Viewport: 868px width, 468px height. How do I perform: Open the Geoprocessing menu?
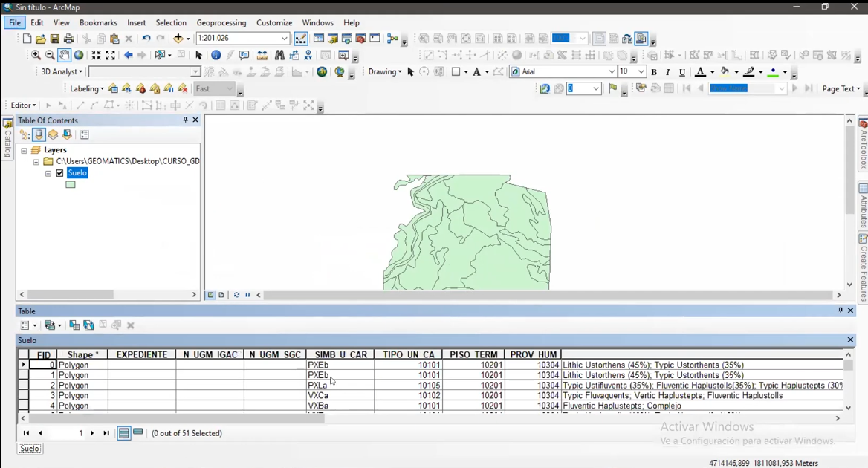(223, 23)
